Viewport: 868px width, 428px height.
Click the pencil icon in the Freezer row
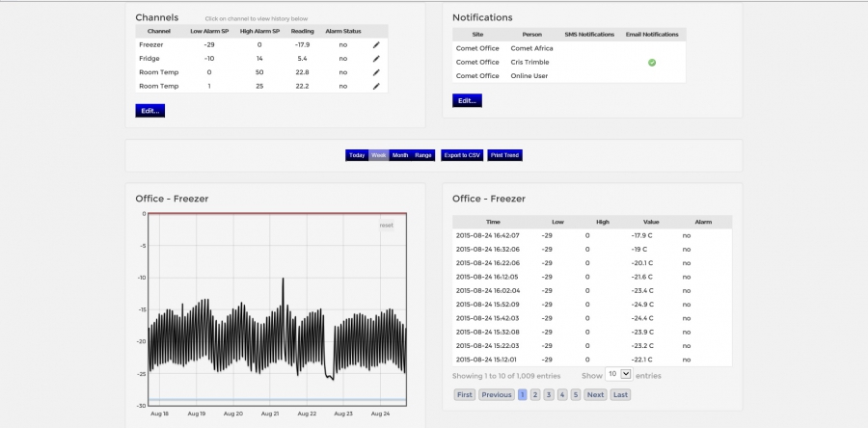point(376,44)
